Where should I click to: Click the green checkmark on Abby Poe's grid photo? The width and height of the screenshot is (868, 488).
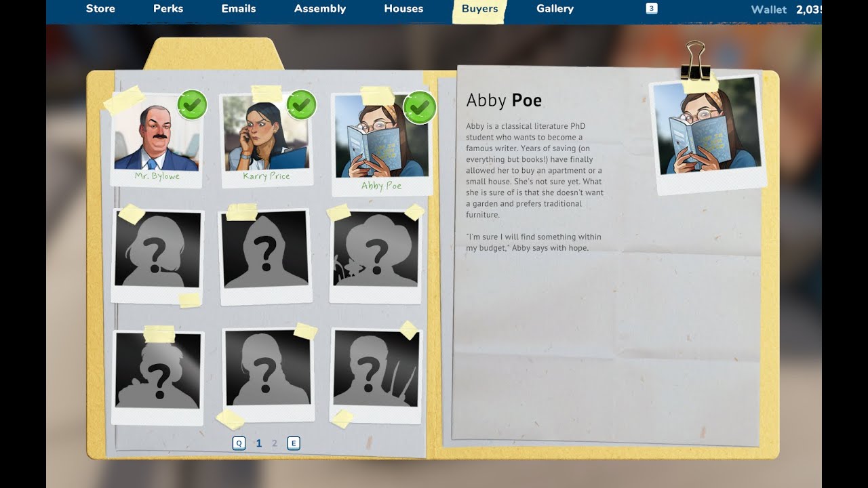(419, 107)
